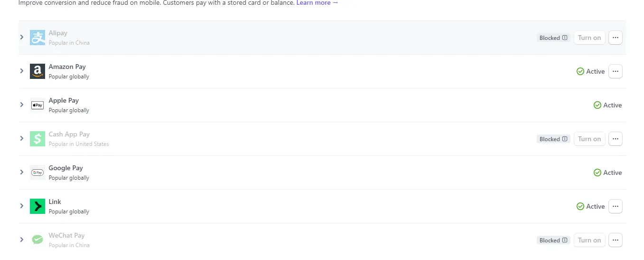Click 'Popular globally' under Link
644x260 pixels.
(69, 212)
